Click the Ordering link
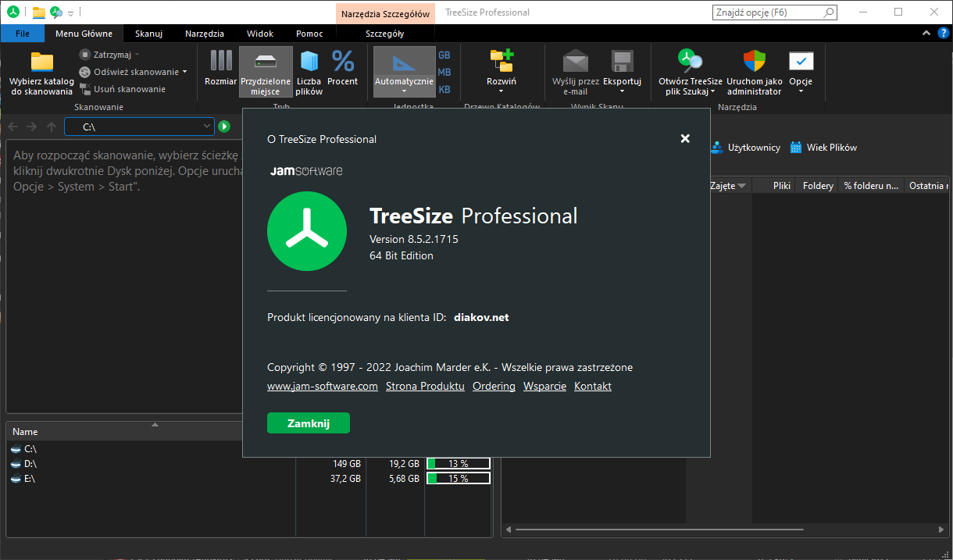 (494, 386)
